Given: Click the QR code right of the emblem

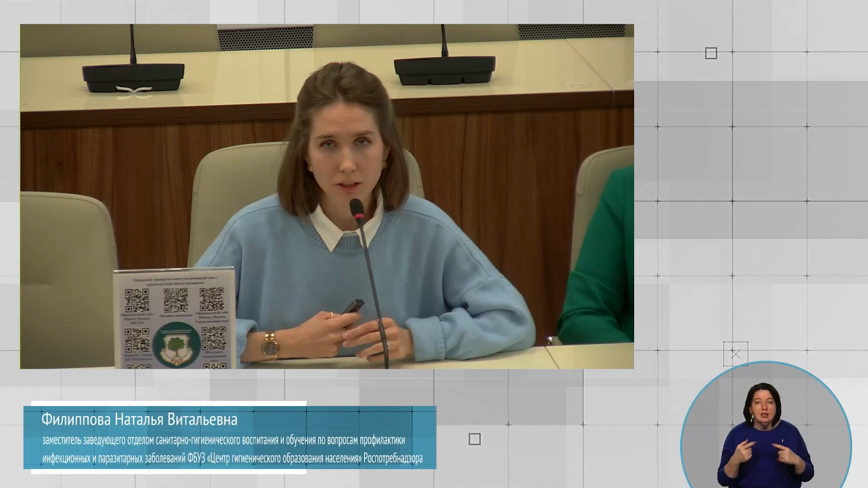Looking at the screenshot, I should pos(213,338).
